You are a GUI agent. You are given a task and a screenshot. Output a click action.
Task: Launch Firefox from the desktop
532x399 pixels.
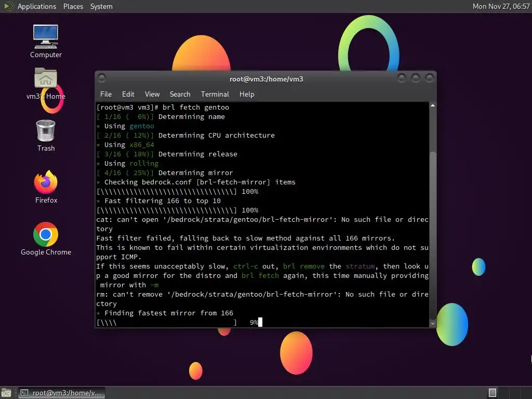(x=46, y=187)
